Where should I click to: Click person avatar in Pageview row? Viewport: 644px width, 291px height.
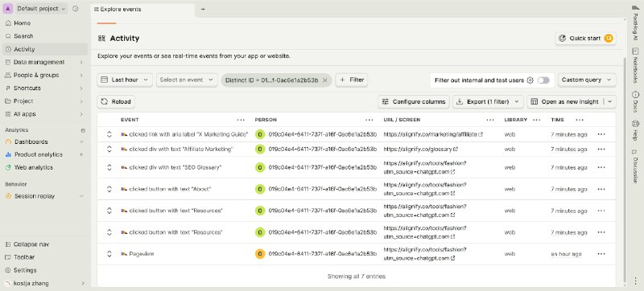(260, 254)
